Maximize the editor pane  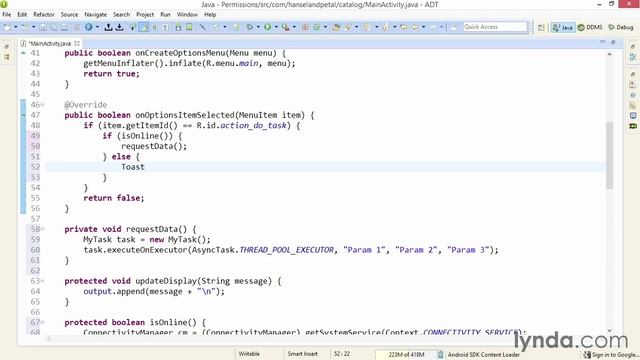pyautogui.click(x=613, y=42)
